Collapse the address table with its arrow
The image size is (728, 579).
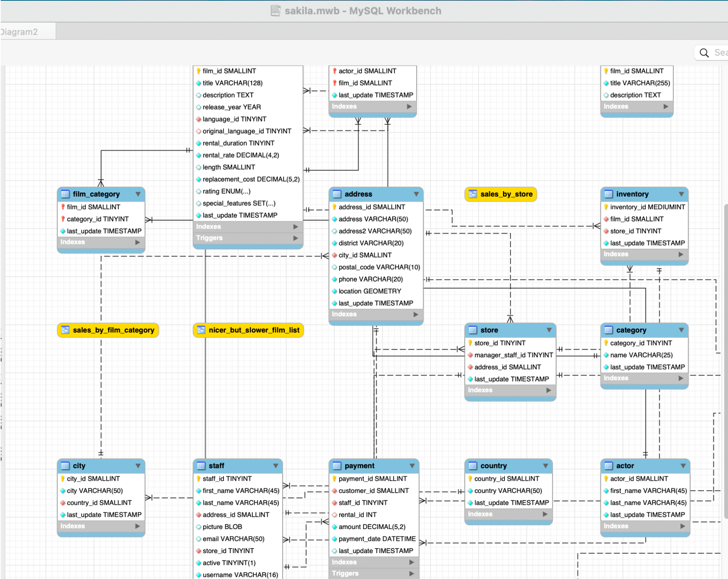(416, 194)
